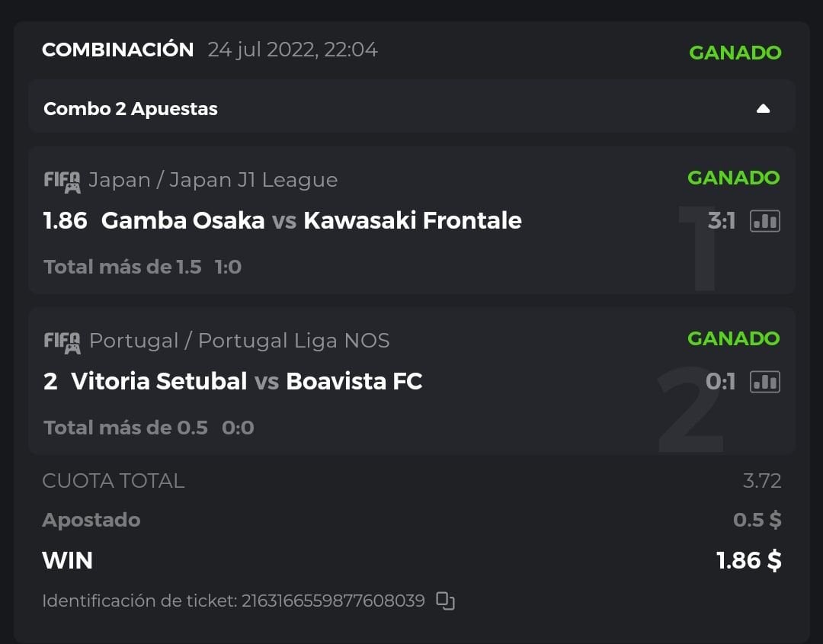Select the Gamba Osaka team name
Image resolution: width=823 pixels, height=644 pixels.
[183, 220]
